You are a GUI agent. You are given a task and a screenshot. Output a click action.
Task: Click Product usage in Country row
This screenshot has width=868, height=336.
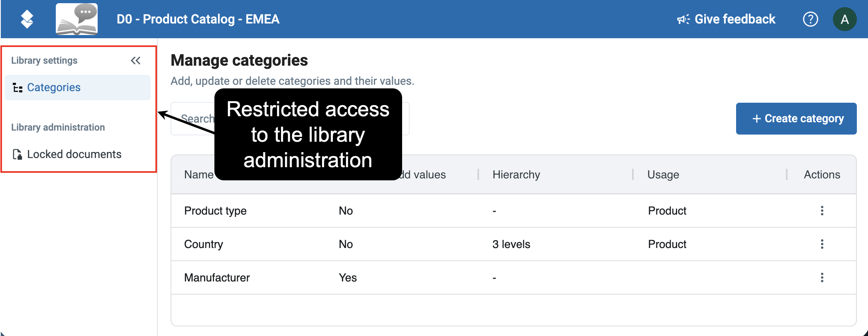click(x=667, y=244)
